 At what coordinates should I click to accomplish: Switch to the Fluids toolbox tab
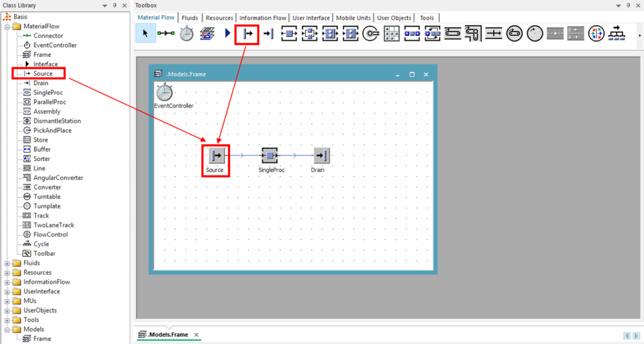click(190, 18)
